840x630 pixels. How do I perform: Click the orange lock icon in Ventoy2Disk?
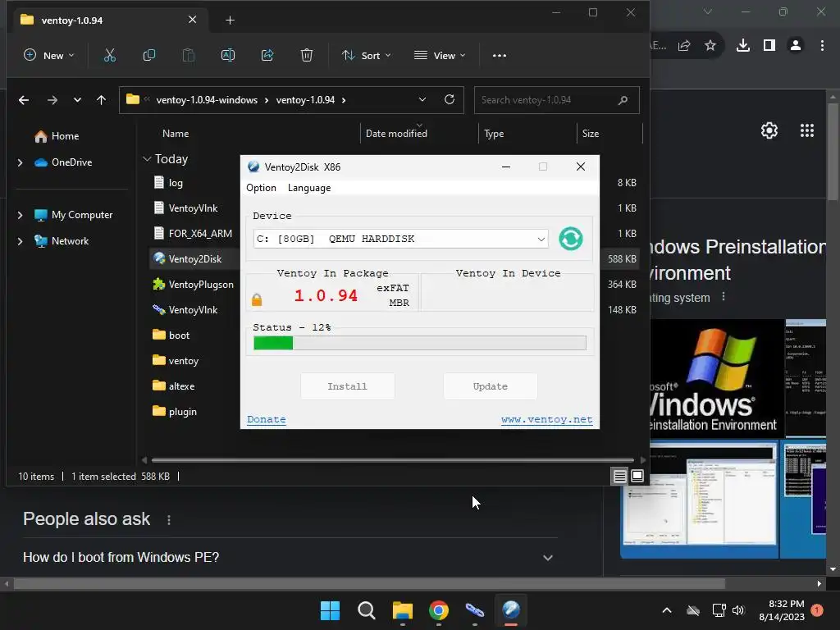(x=257, y=299)
